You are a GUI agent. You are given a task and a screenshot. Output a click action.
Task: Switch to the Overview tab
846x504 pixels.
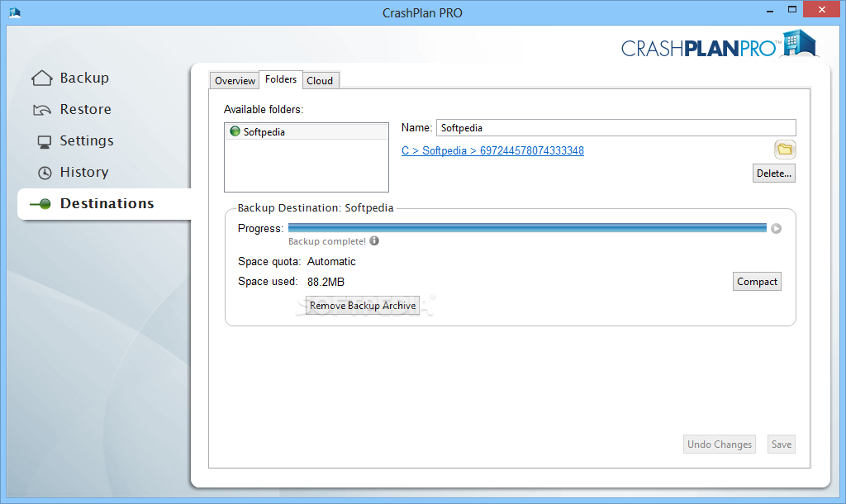[235, 80]
